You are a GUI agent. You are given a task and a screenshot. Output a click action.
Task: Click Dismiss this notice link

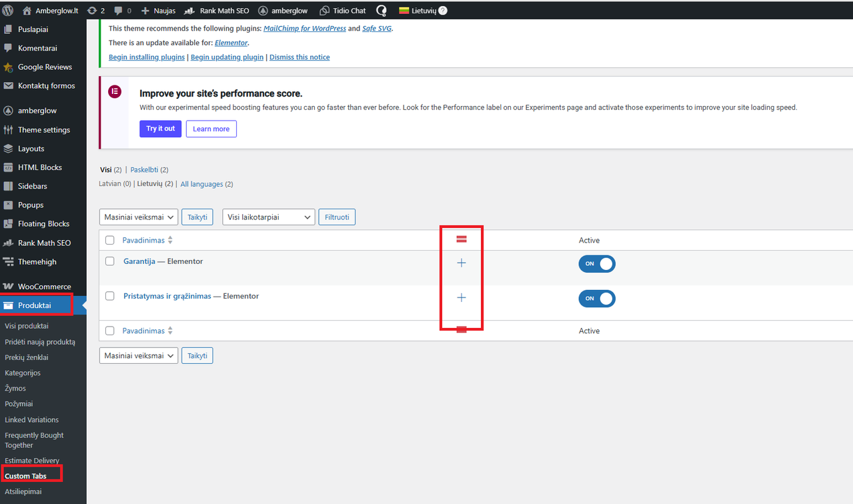pos(299,57)
